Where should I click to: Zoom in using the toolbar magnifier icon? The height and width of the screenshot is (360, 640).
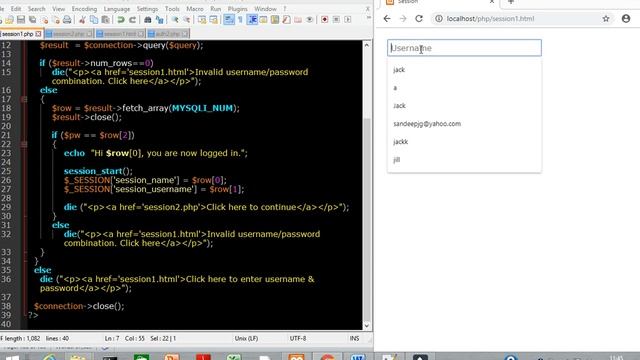[175, 20]
